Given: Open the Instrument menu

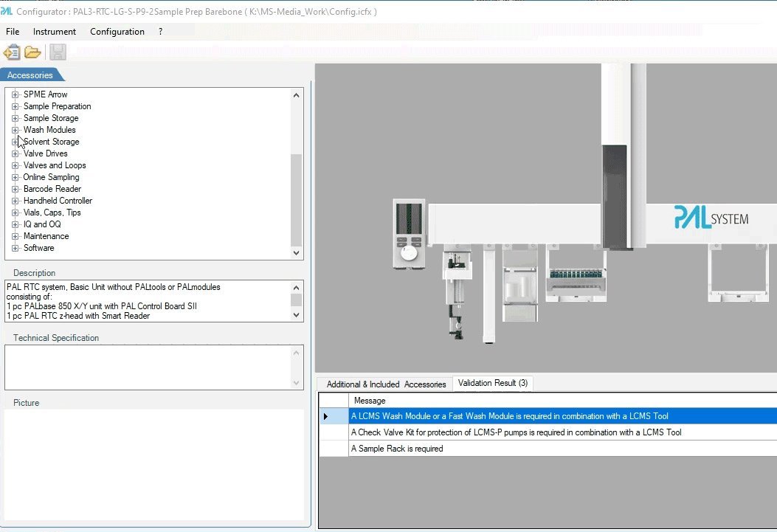Looking at the screenshot, I should coord(54,32).
